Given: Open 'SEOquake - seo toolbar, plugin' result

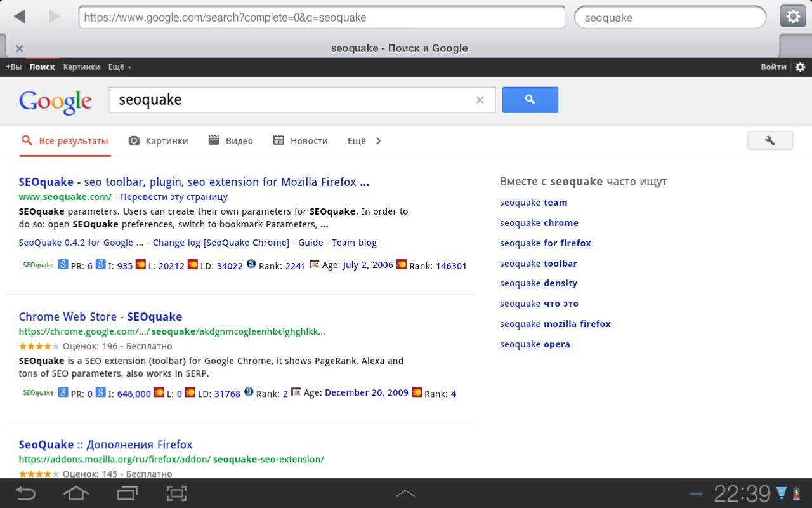Looking at the screenshot, I should click(194, 182).
